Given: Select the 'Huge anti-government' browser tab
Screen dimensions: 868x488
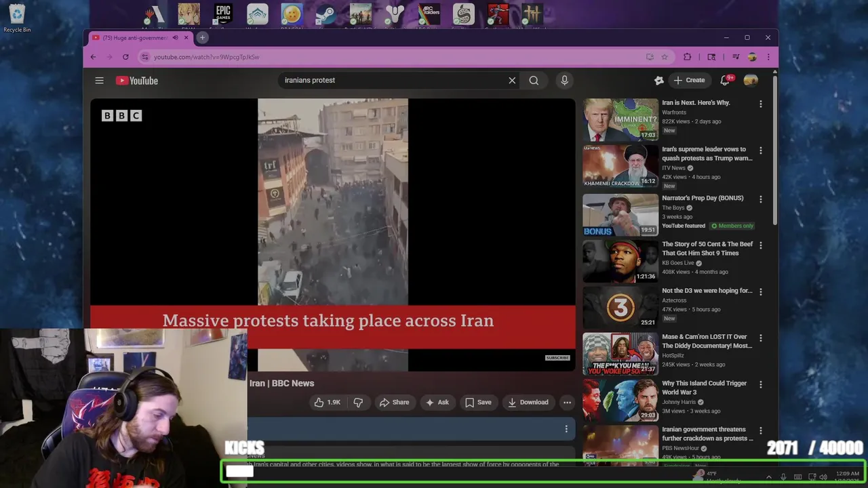Looking at the screenshot, I should (140, 38).
